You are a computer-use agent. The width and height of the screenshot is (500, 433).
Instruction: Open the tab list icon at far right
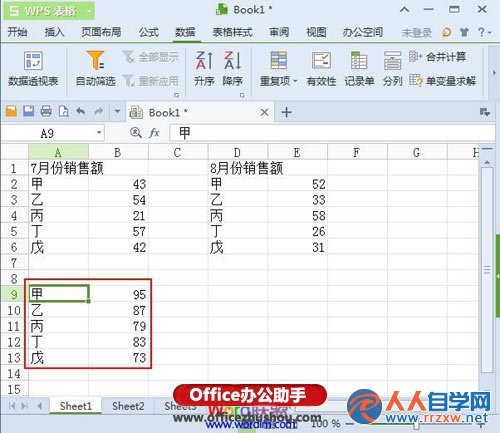pyautogui.click(x=485, y=112)
